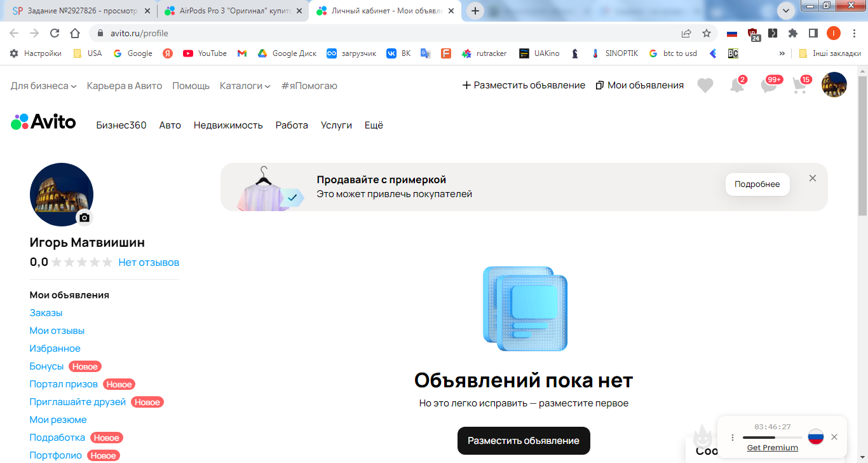
Task: Open 'Приглашайте друзей' in sidebar
Action: 78,402
